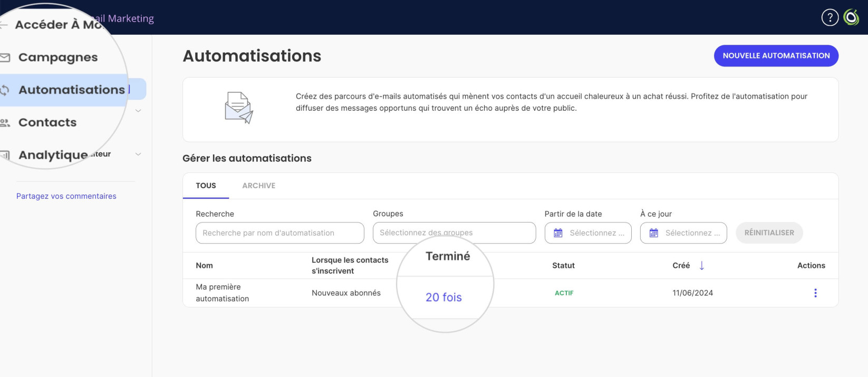Image resolution: width=868 pixels, height=377 pixels.
Task: Open the À ce jour date picker
Action: [x=683, y=233]
